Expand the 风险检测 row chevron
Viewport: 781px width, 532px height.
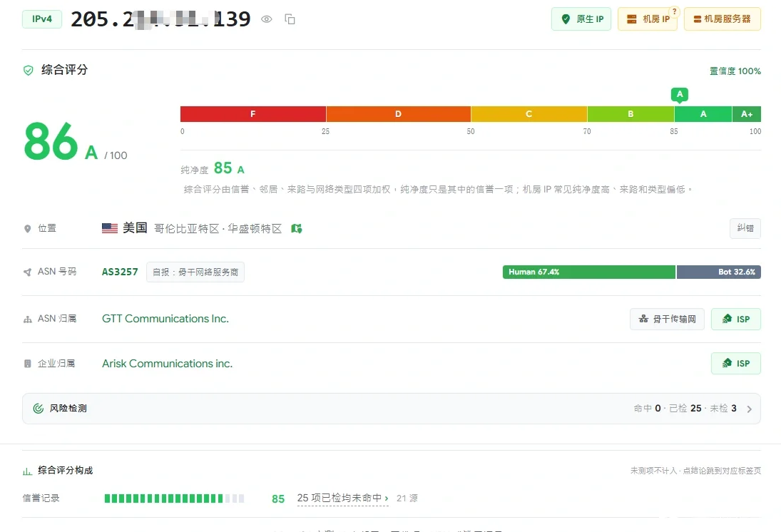pyautogui.click(x=749, y=409)
